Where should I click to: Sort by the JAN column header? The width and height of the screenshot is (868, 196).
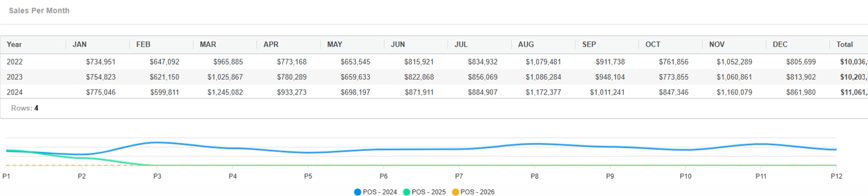click(80, 44)
